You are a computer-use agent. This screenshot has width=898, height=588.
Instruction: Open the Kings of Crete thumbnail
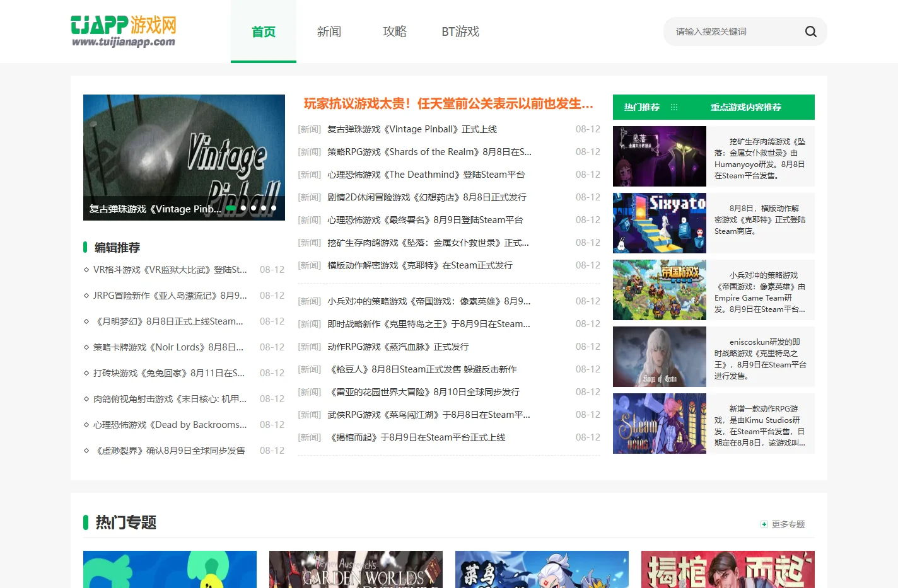[660, 357]
